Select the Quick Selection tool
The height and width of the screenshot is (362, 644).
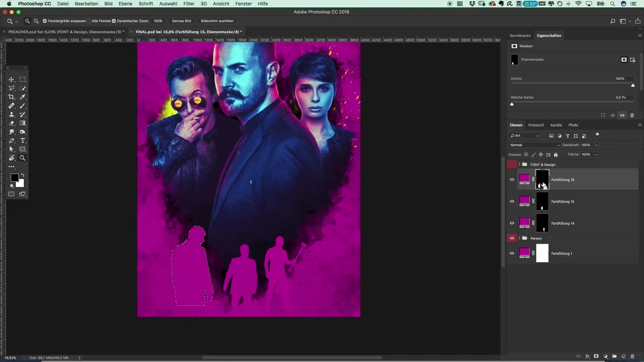coord(22,88)
